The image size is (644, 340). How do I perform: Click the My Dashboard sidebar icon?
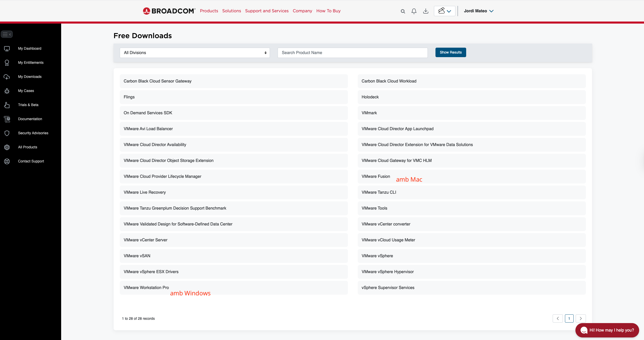(7, 49)
